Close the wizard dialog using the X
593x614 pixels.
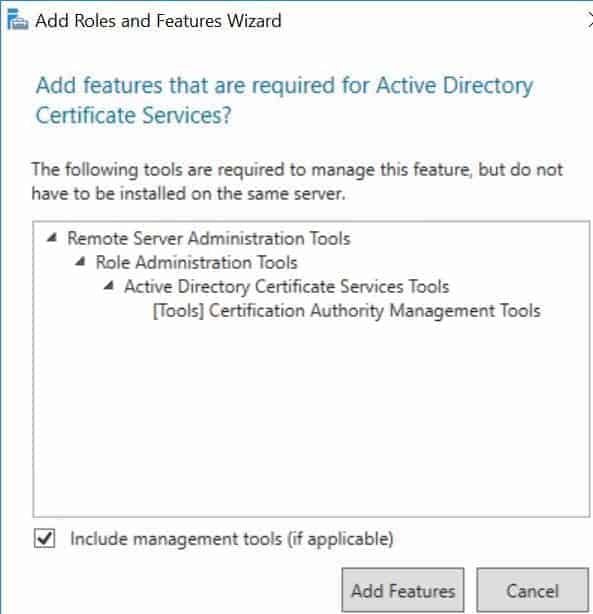(590, 20)
